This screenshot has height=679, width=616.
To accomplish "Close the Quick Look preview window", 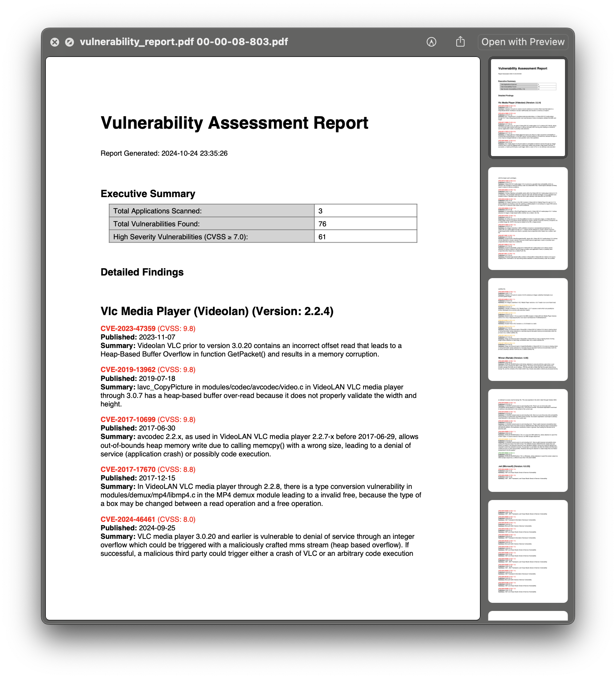I will point(55,42).
